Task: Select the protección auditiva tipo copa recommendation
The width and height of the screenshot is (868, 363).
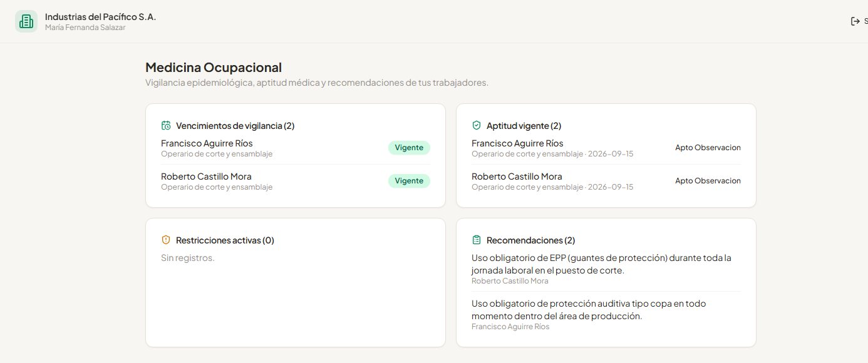Action: click(x=589, y=310)
